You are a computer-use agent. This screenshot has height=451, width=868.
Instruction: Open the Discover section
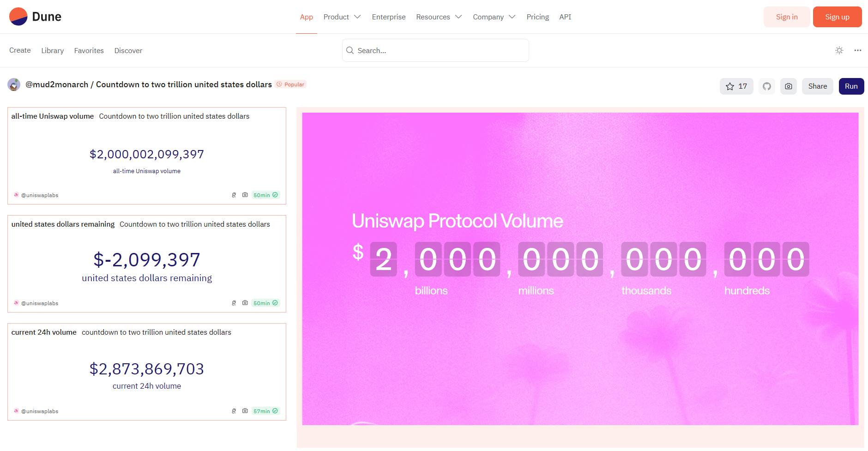coord(128,50)
